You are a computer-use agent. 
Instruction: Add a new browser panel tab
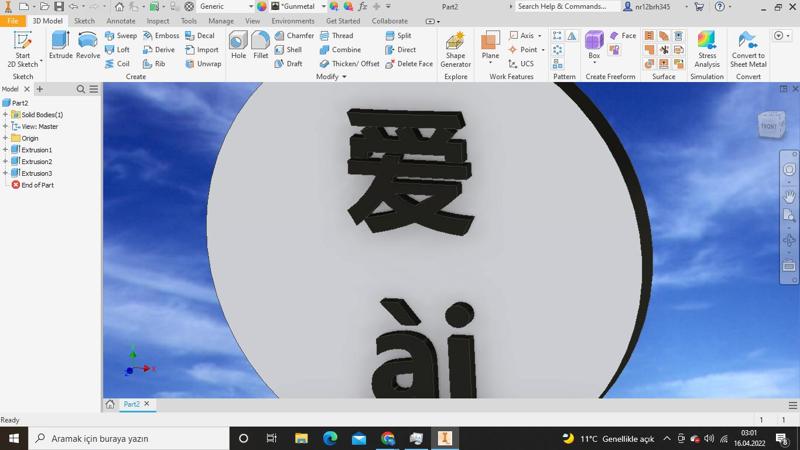(x=39, y=89)
